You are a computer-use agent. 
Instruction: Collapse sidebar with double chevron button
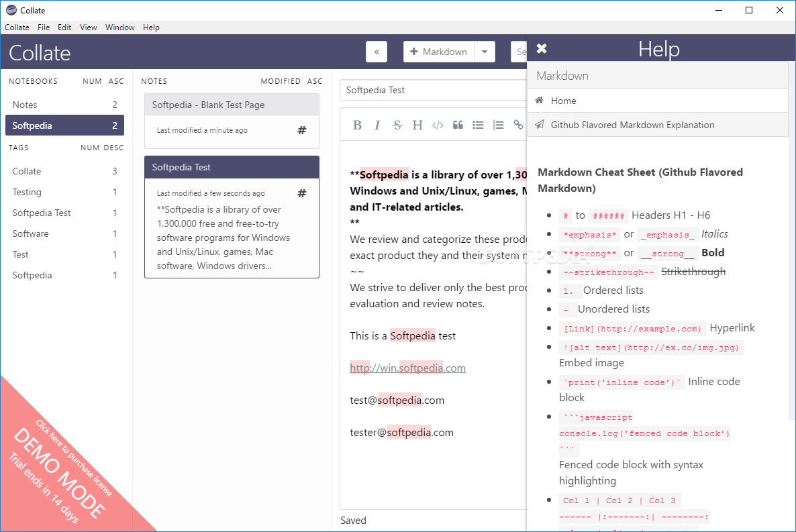click(x=377, y=52)
